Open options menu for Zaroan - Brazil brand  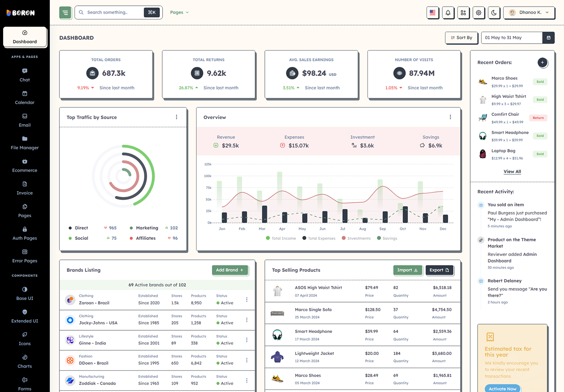[247, 300]
